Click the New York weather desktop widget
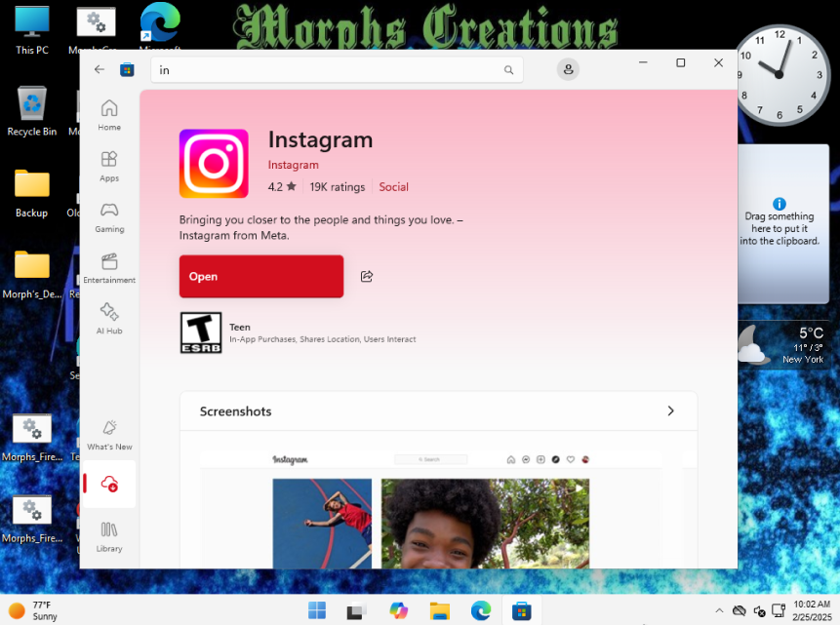 click(781, 345)
